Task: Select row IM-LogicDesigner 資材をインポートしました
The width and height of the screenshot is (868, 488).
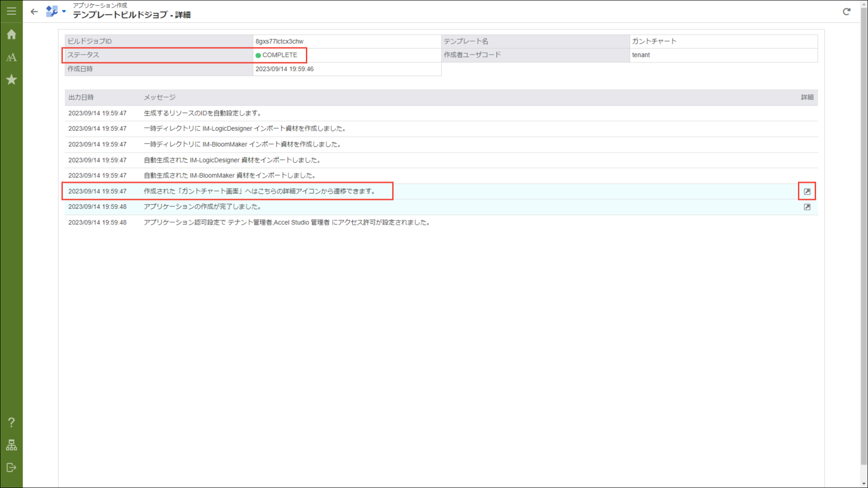Action: pyautogui.click(x=441, y=160)
